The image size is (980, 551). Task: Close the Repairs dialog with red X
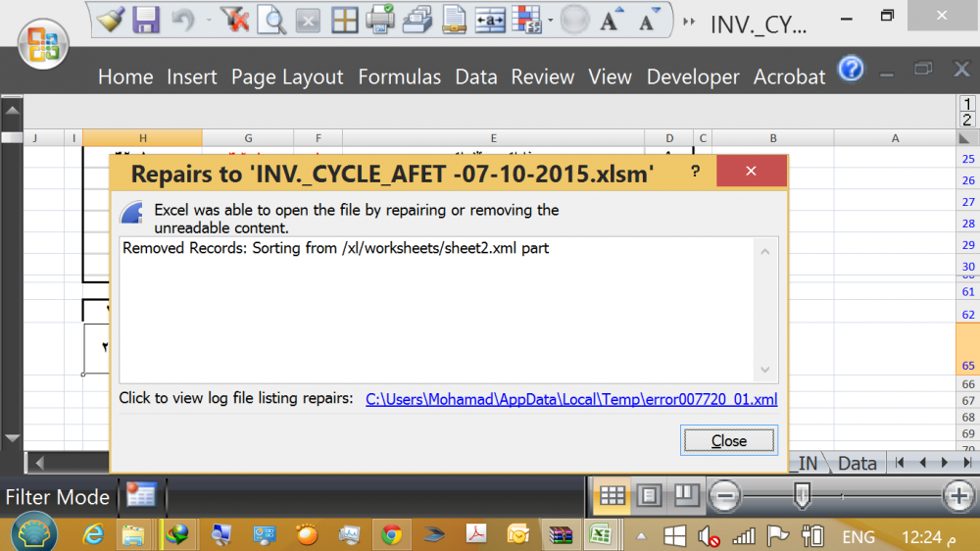pyautogui.click(x=752, y=171)
